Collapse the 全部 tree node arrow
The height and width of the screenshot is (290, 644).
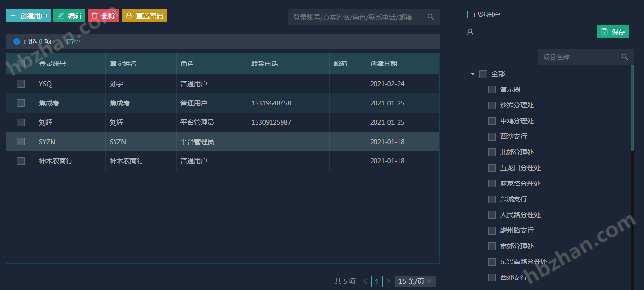472,74
